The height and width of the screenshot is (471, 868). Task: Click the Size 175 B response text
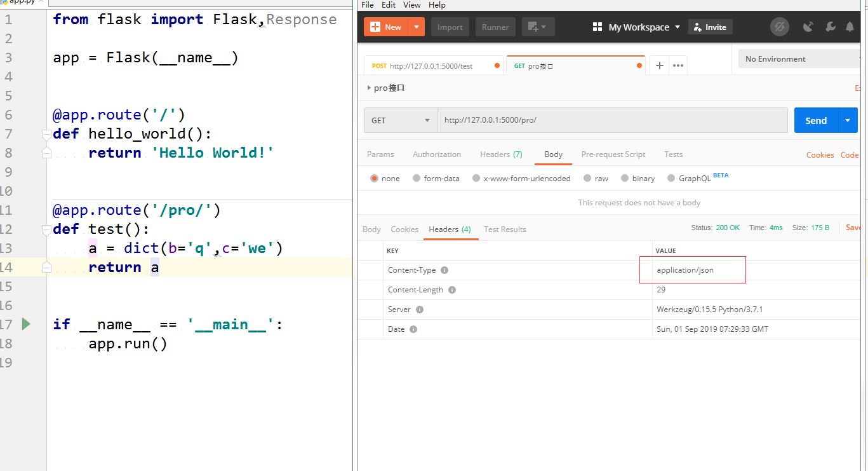(x=810, y=228)
